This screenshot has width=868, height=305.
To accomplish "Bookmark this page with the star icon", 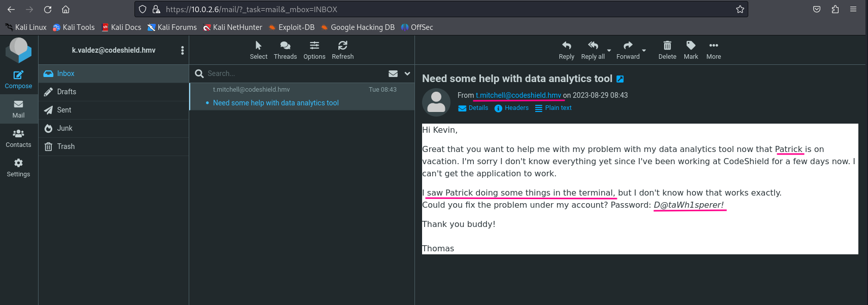I will pos(740,9).
